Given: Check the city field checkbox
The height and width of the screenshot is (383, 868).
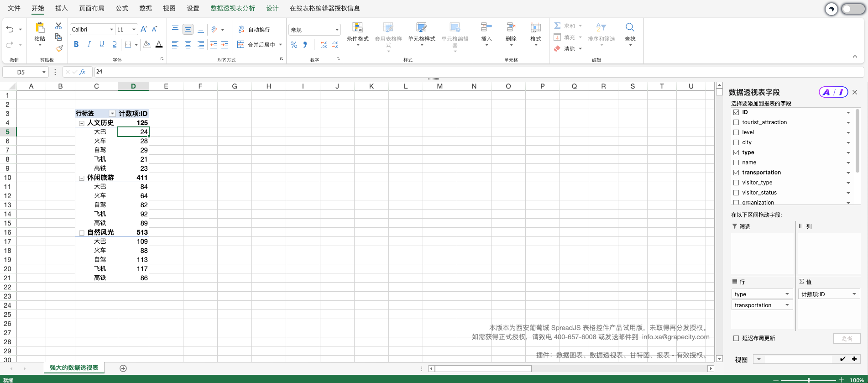Looking at the screenshot, I should [736, 142].
